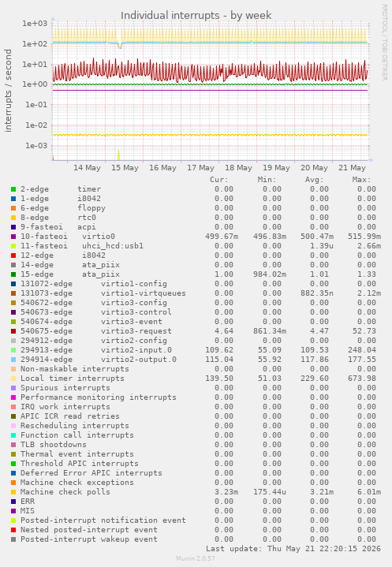Click the dark red virtio3-request legend swatch
Screen dimensions: 392x567
tap(13, 331)
